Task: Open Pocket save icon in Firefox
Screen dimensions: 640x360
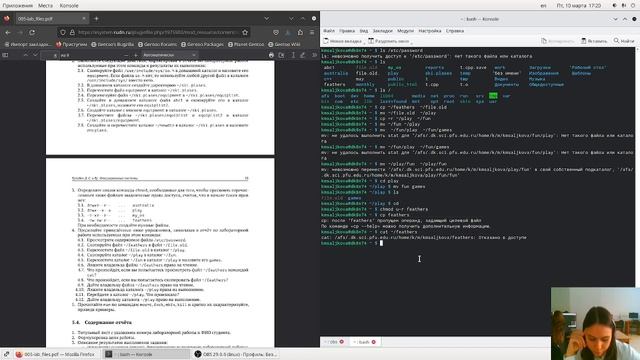Action: pos(276,32)
